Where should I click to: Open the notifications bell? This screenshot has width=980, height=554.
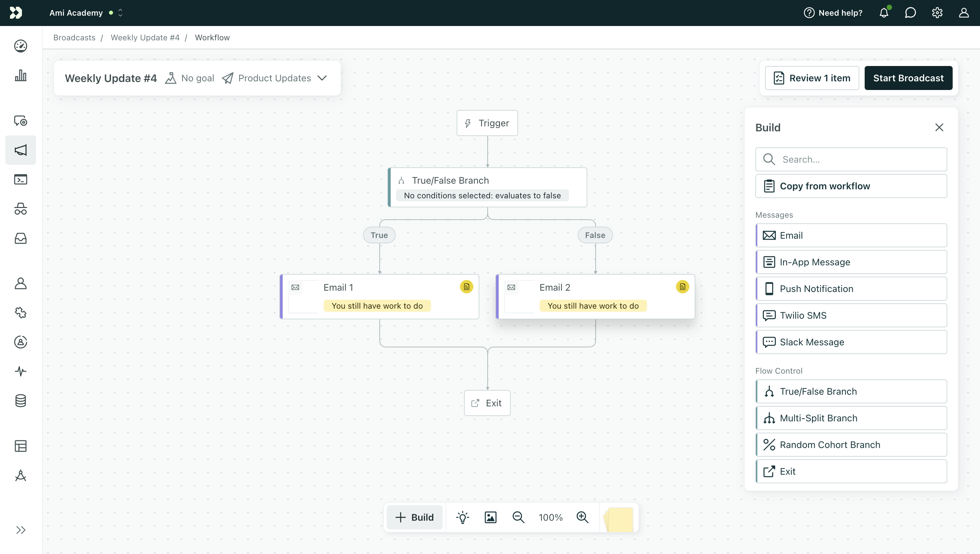[x=884, y=13]
